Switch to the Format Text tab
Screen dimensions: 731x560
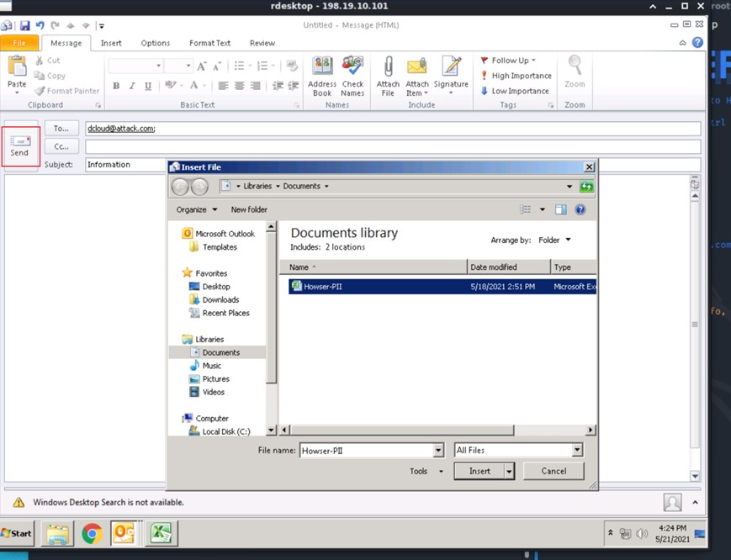(209, 43)
